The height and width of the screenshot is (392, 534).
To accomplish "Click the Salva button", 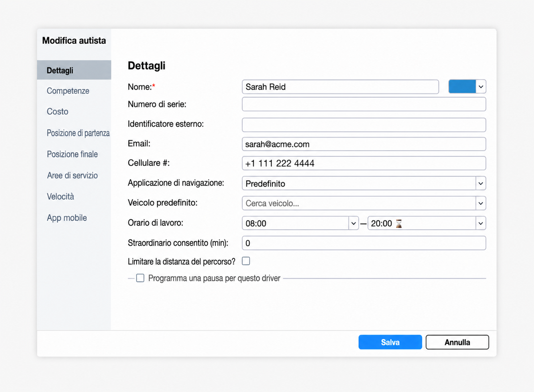I will click(x=390, y=342).
